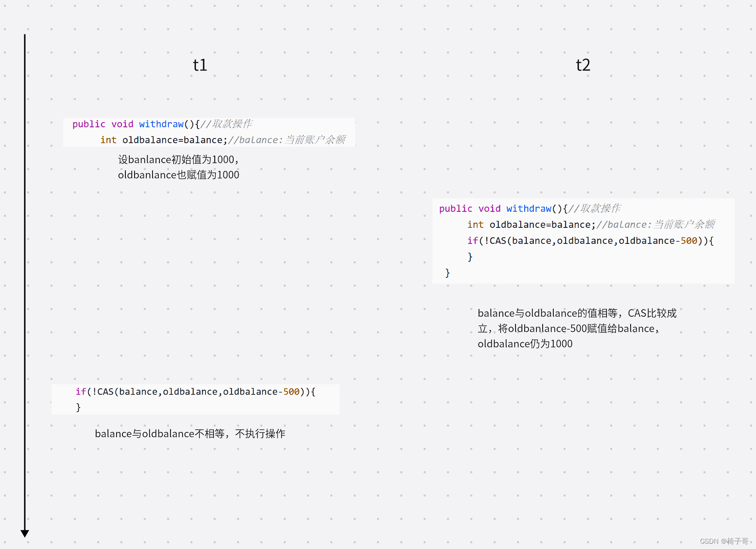The image size is (756, 549).
Task: Click the withdraw function name in t1
Action: click(161, 124)
